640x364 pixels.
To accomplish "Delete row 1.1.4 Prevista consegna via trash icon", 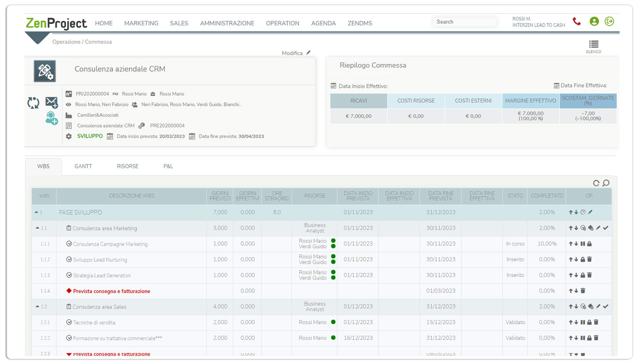I will click(583, 291).
